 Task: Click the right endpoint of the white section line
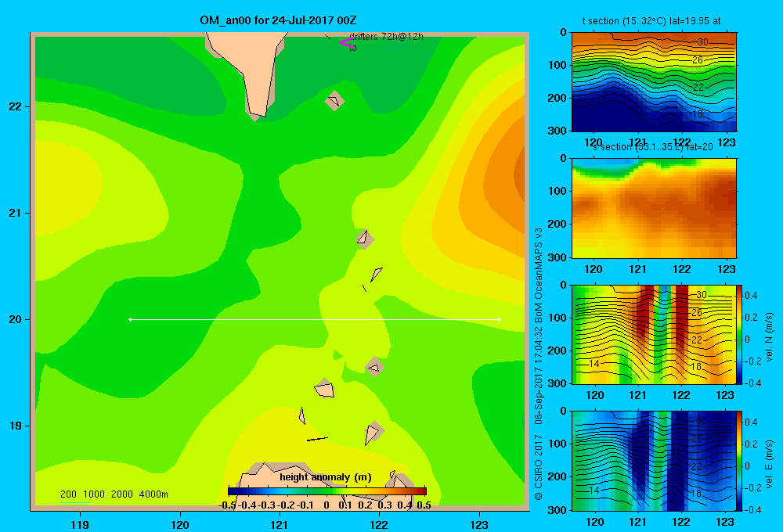[500, 319]
